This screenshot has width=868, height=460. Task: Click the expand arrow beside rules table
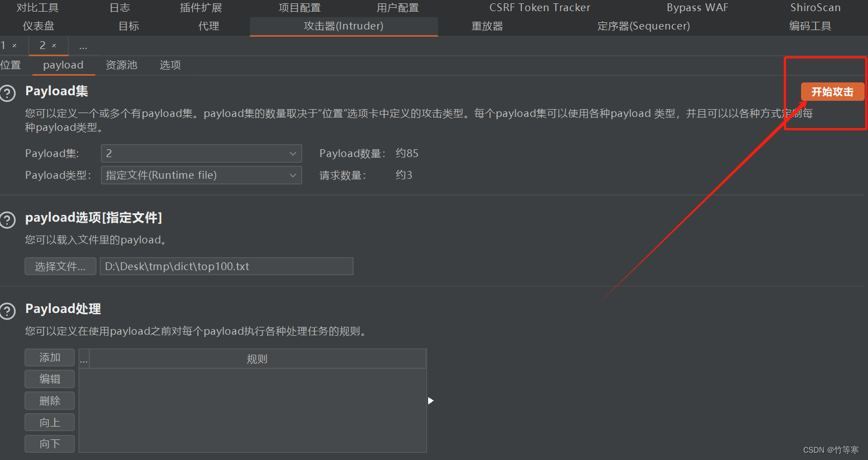point(430,400)
